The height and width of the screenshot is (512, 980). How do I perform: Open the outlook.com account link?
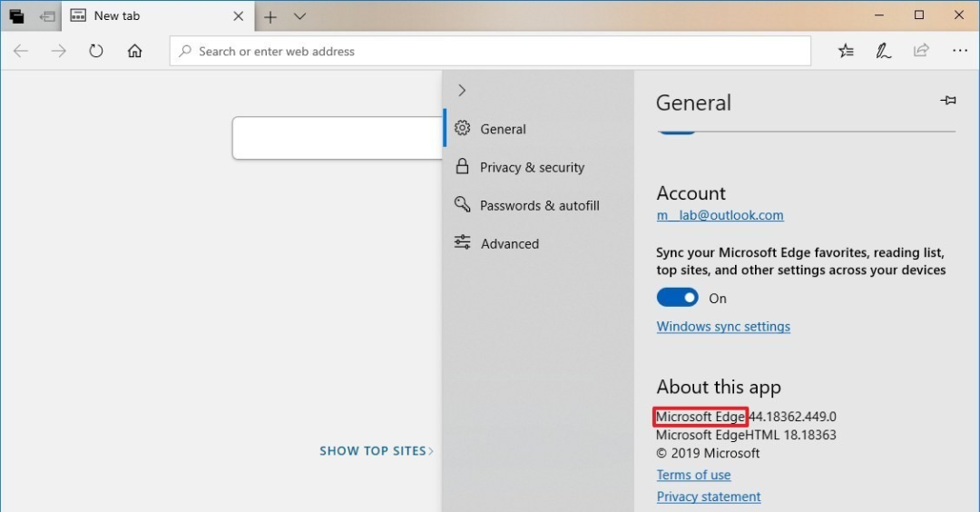720,215
